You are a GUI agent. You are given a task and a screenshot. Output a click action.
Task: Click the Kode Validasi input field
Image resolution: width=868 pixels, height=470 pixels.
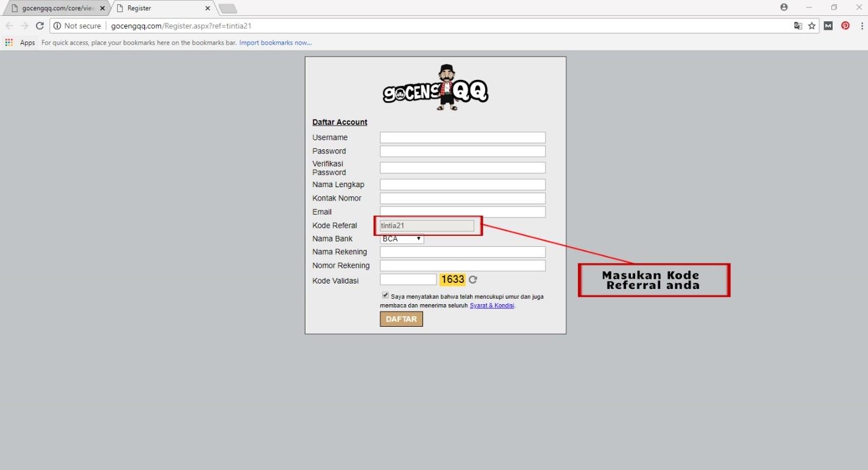coord(408,280)
